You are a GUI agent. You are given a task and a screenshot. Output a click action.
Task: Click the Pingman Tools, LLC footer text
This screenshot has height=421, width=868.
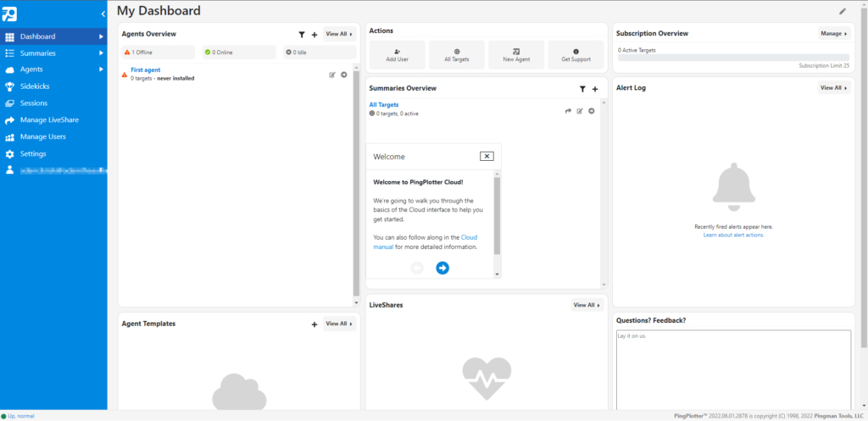coord(839,416)
